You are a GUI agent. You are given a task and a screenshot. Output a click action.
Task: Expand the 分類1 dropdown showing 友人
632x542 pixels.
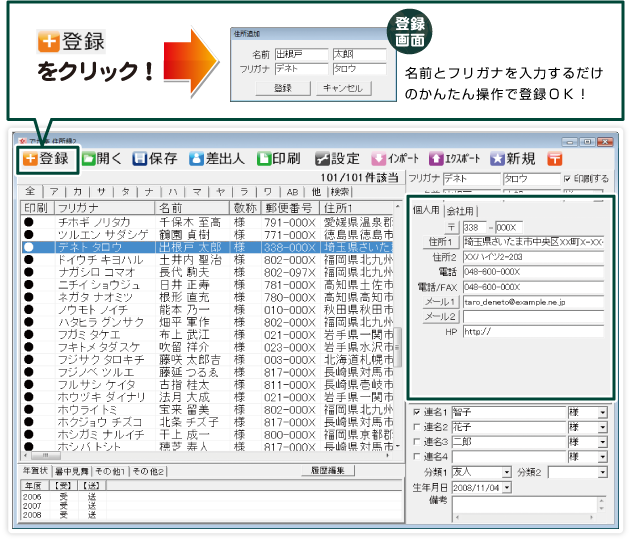(x=506, y=471)
